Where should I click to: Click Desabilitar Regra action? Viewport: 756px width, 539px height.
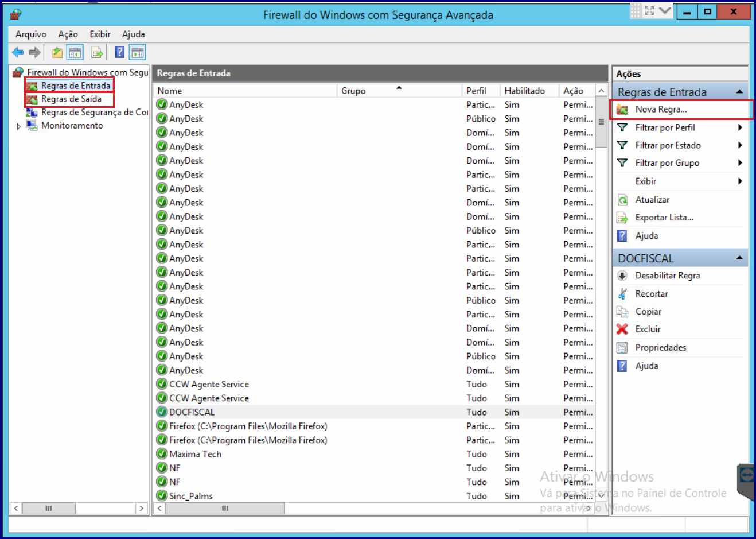[x=668, y=276]
